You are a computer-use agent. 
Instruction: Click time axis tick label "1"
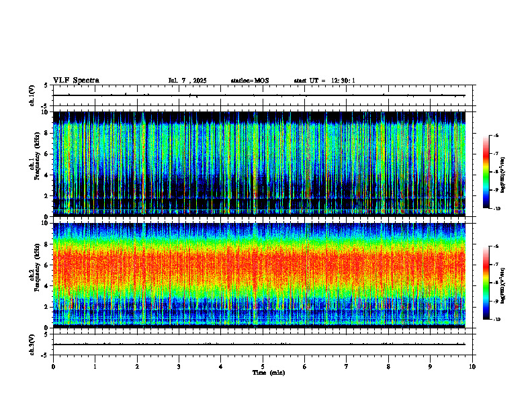click(x=95, y=367)
